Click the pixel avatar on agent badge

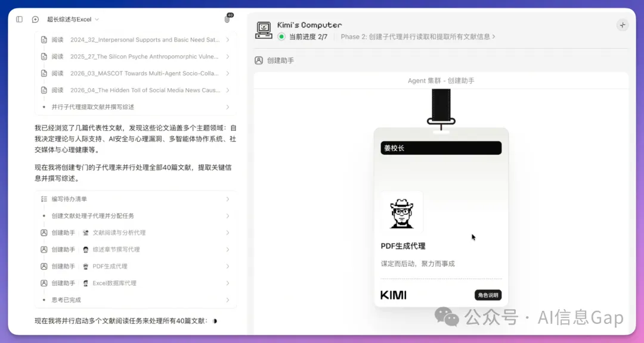pyautogui.click(x=401, y=213)
